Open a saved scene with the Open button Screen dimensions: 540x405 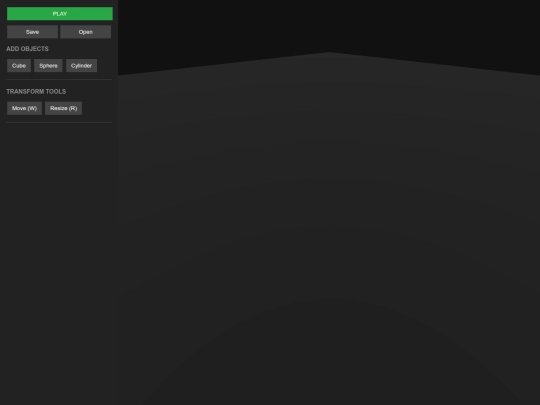point(85,32)
